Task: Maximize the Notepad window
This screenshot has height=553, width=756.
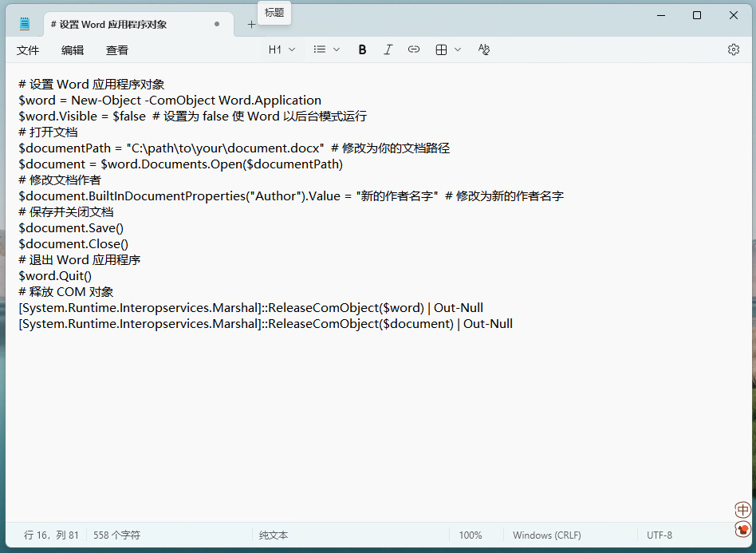Action: 697,15
